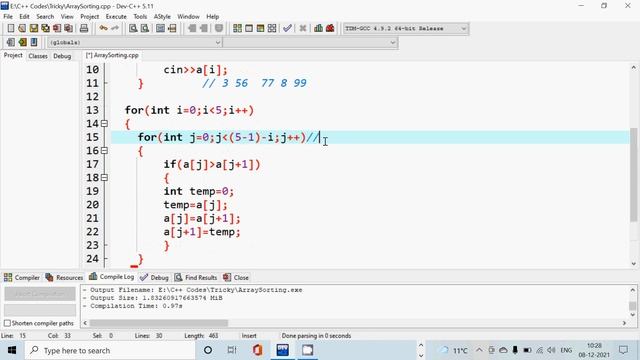640x360 pixels.
Task: Collapse the code fold at line 18
Action: 104,178
